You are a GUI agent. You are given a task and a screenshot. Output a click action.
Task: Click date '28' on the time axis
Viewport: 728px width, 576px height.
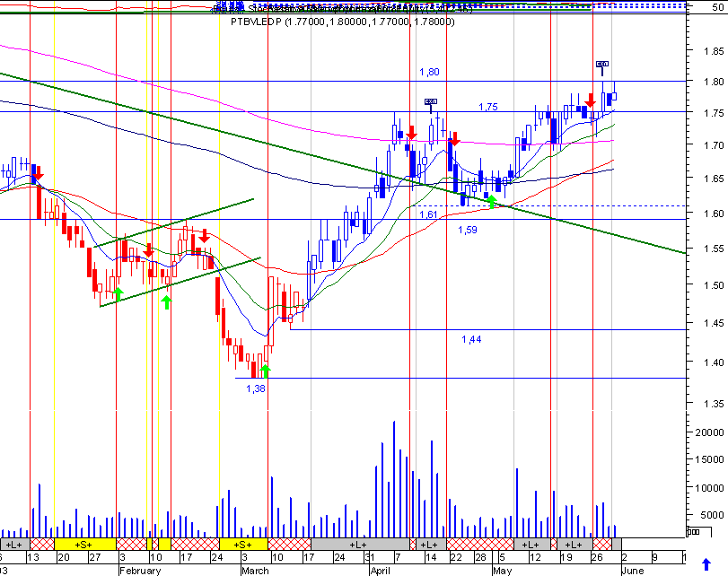coord(480,557)
